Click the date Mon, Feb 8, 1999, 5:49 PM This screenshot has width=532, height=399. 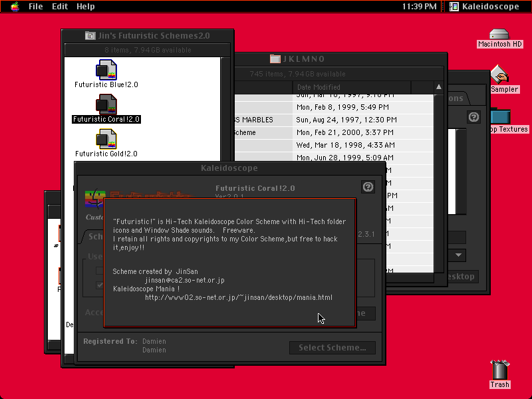[x=342, y=107]
